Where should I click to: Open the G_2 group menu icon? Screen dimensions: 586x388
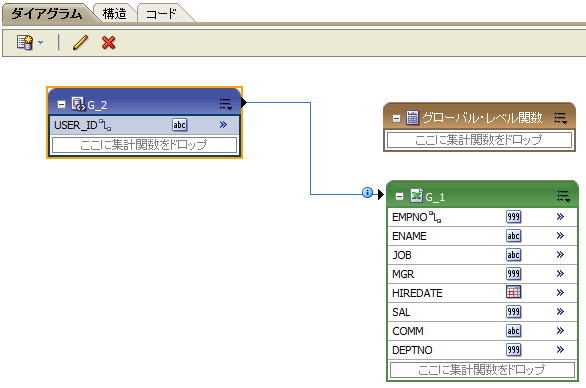(225, 104)
